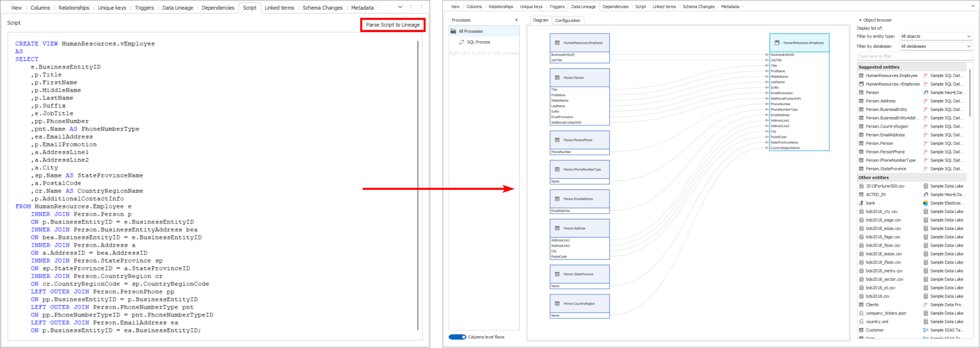This screenshot has width=980, height=348.
Task: Open the Schema Changes tab in the left pane
Action: (x=322, y=8)
